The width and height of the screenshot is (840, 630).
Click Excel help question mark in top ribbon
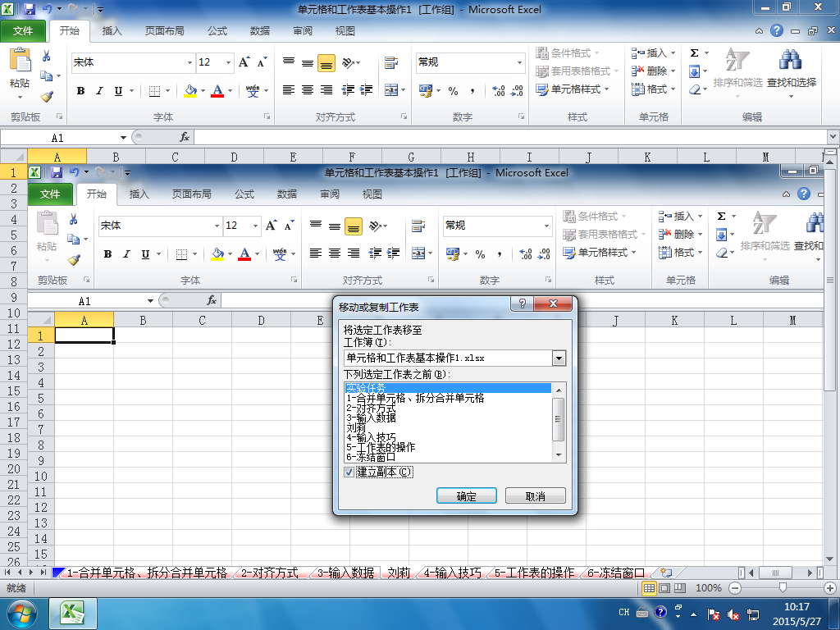coord(777,30)
